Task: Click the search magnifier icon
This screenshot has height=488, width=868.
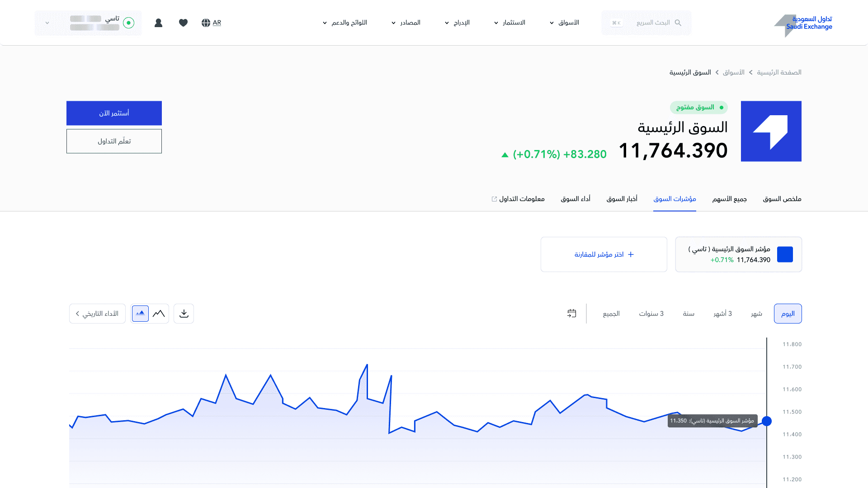Action: click(678, 23)
